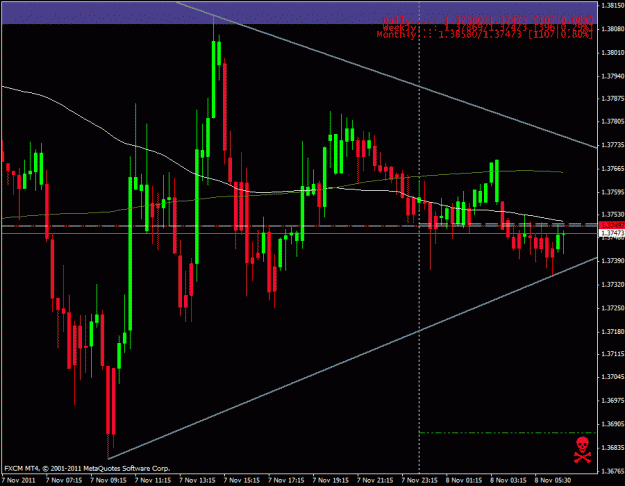Click the red-highlighted price tag 1.37497
Image resolution: width=625 pixels, height=486 pixels.
point(612,226)
